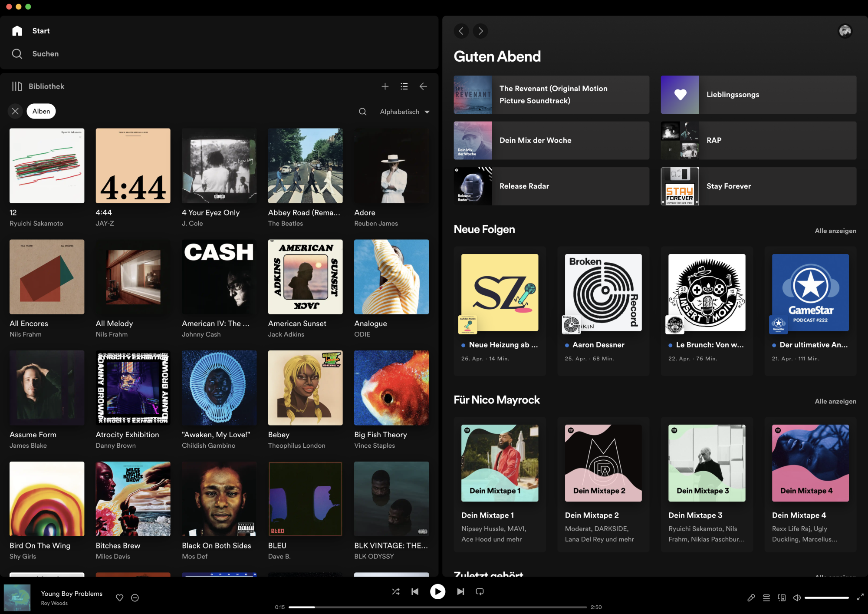This screenshot has height=614, width=868.
Task: Toggle shuffle playback
Action: pos(395,591)
